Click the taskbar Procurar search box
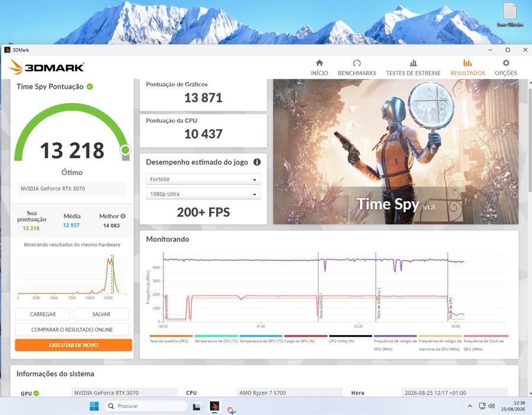The height and width of the screenshot is (415, 532). click(146, 406)
